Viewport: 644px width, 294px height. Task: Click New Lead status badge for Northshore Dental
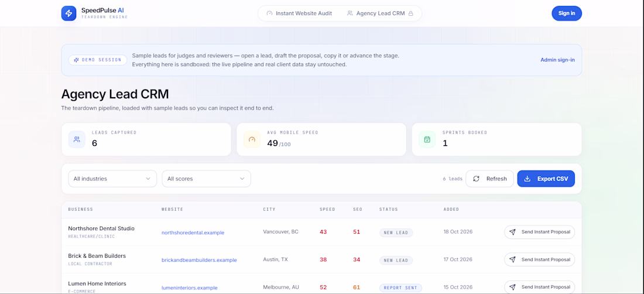396,233
